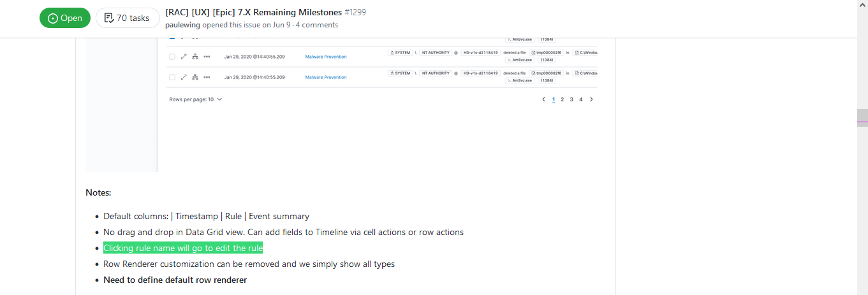Image resolution: width=868 pixels, height=295 pixels.
Task: Select page 4 in pagination
Action: click(x=580, y=99)
